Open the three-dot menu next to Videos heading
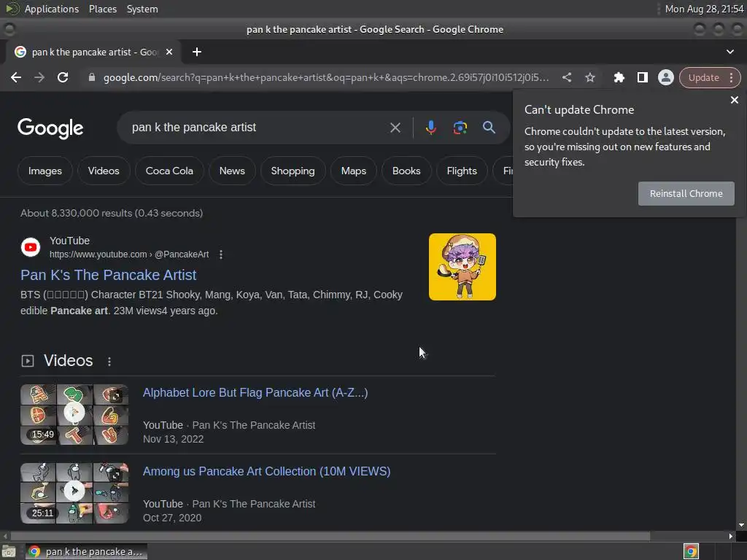 pos(109,362)
